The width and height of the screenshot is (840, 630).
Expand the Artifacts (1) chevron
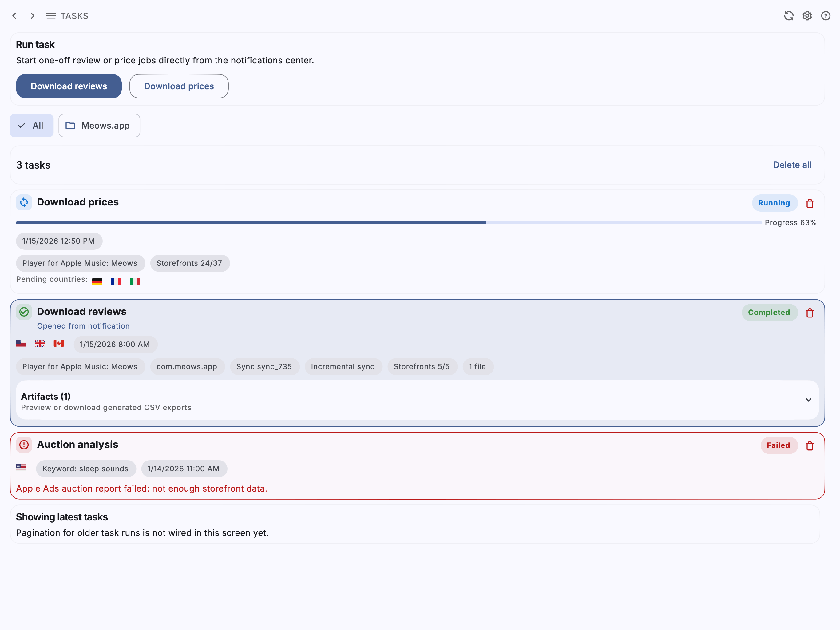click(x=808, y=400)
